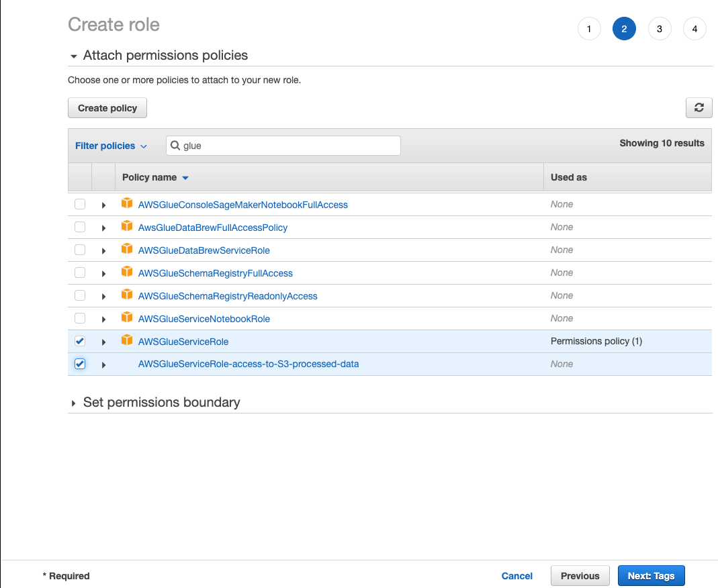
Task: Open AWSGlueServiceNotebookRole policy link
Action: (204, 320)
